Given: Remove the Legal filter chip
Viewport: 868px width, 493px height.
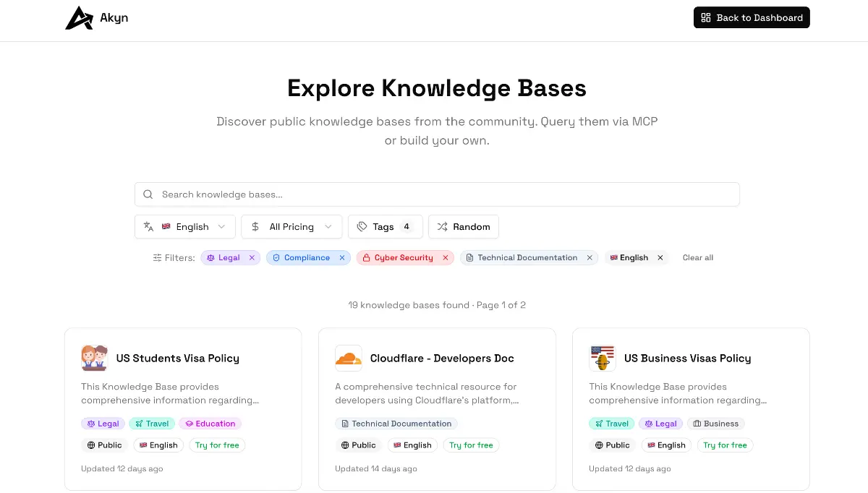Looking at the screenshot, I should (x=252, y=258).
